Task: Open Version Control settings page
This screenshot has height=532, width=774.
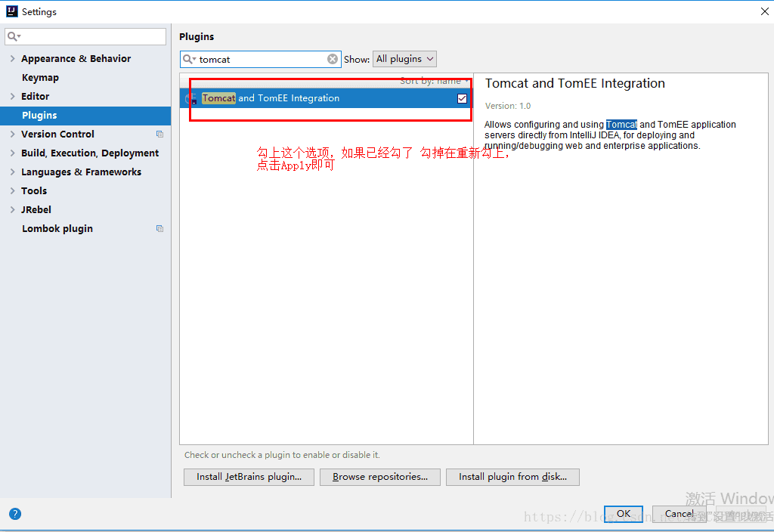Action: [x=57, y=134]
